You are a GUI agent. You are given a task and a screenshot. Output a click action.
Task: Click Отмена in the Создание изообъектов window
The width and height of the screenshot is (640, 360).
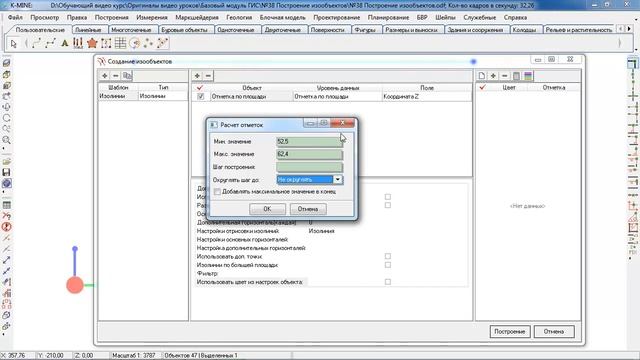tap(554, 331)
